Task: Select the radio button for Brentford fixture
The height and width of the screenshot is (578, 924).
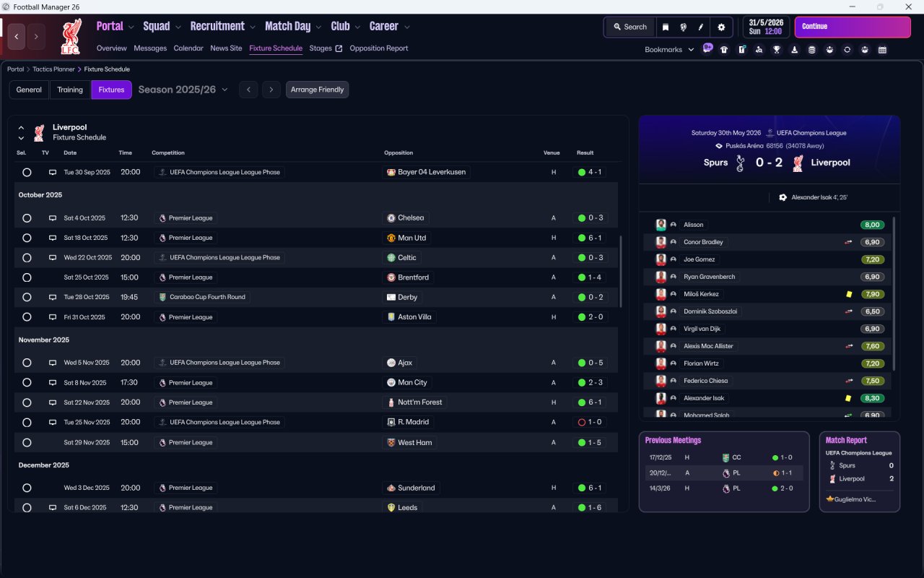Action: tap(27, 277)
